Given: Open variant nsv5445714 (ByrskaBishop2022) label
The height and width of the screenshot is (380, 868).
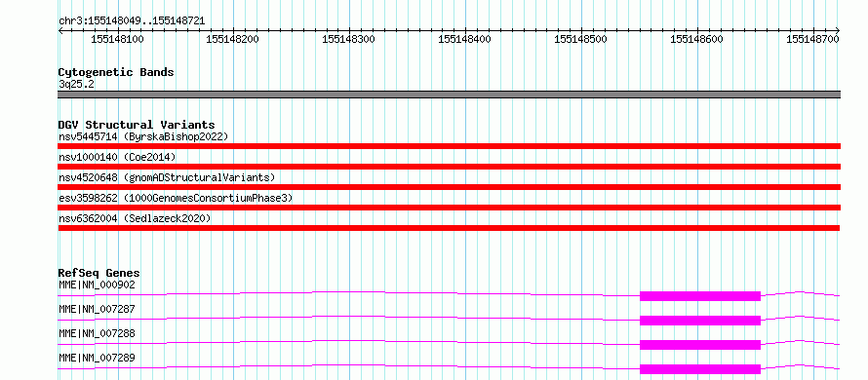Looking at the screenshot, I should (x=143, y=136).
